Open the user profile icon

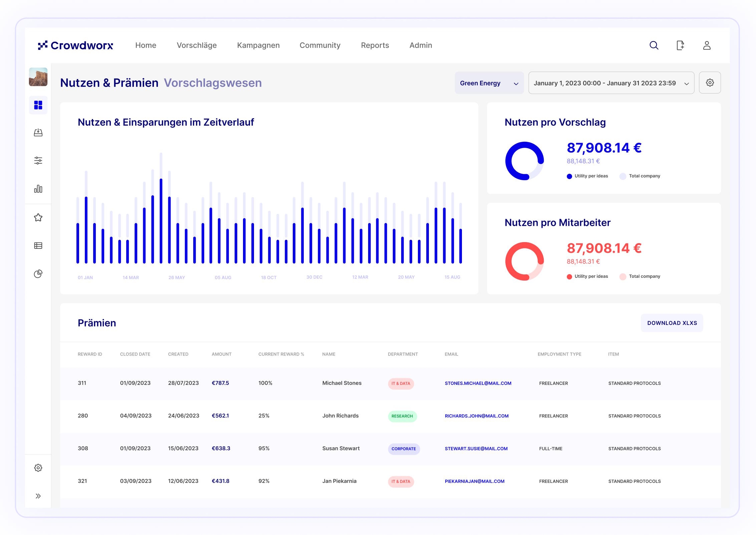pyautogui.click(x=707, y=45)
